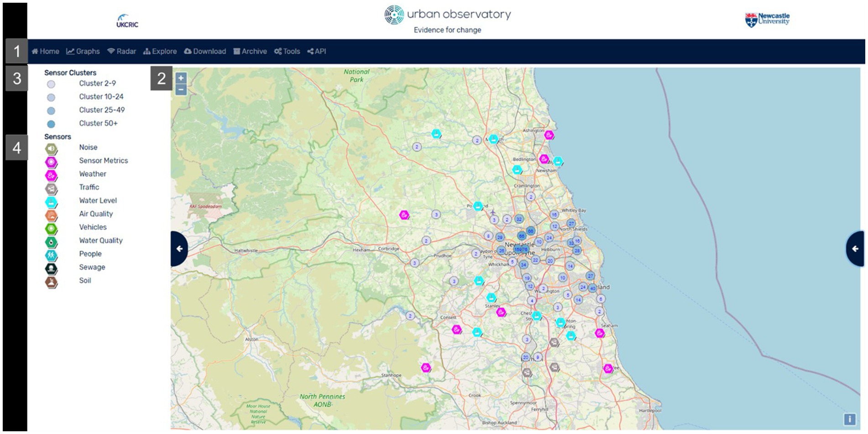Screen dimensions: 868x434
Task: Click the weather marker near Stanhope
Action: [426, 367]
